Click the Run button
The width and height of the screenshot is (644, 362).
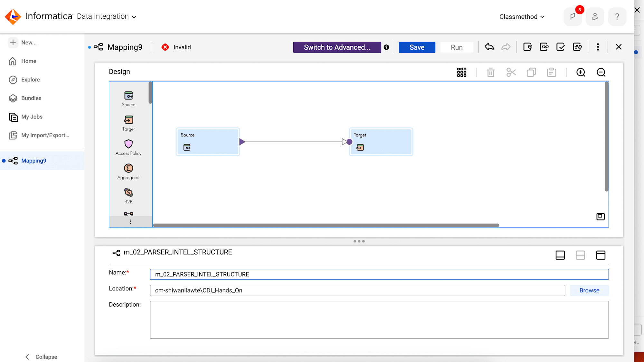coord(457,47)
